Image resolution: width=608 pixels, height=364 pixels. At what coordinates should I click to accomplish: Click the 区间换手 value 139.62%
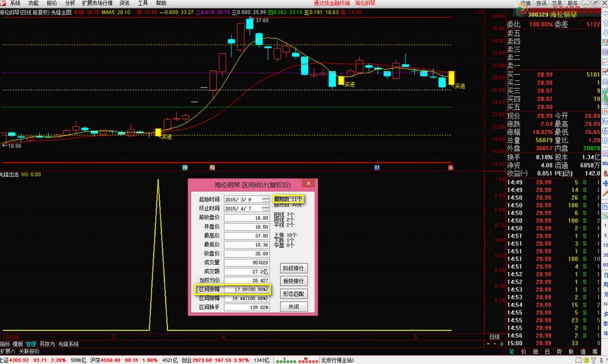click(x=247, y=307)
